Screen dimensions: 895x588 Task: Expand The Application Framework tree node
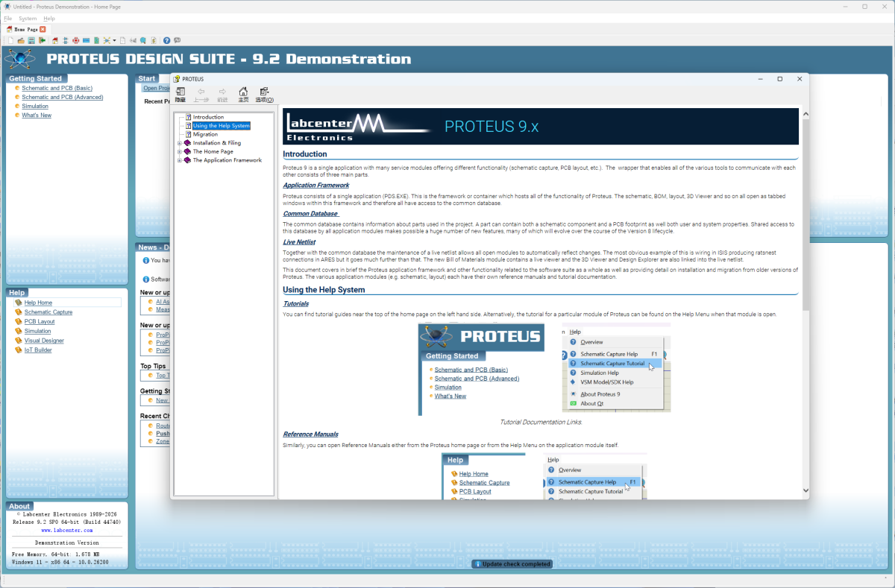coord(180,160)
